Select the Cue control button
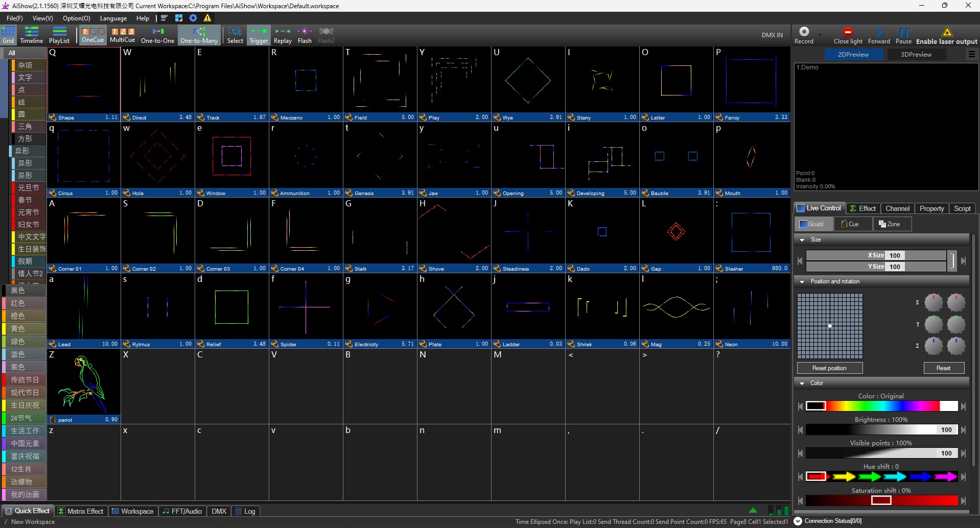The image size is (980, 528). [853, 224]
